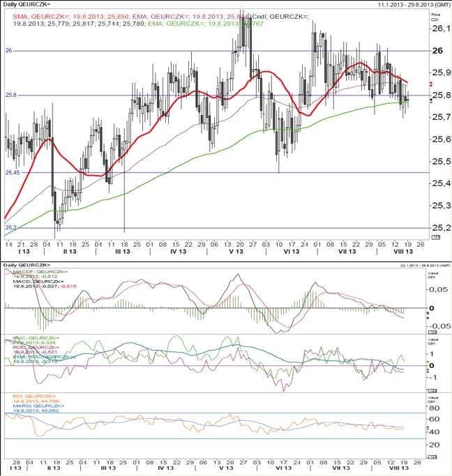The height and width of the screenshot is (476, 452).
Task: Click the bold 26 value on price axis
Action: click(437, 51)
